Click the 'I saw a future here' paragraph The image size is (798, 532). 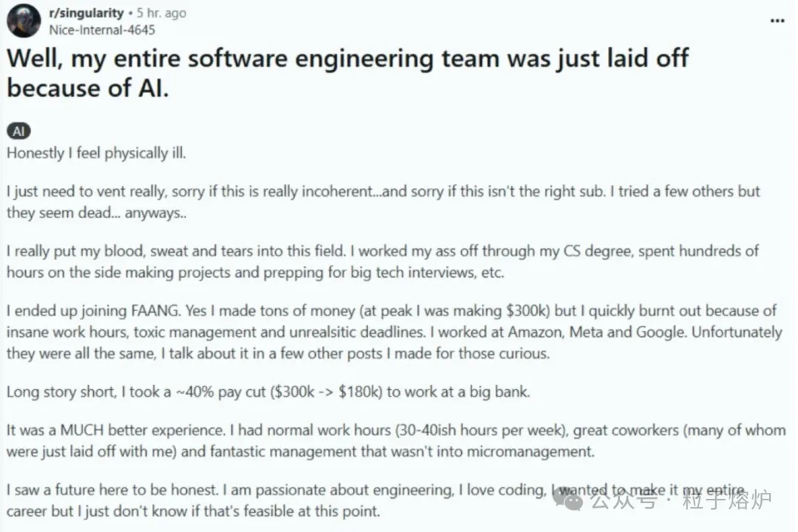click(377, 500)
